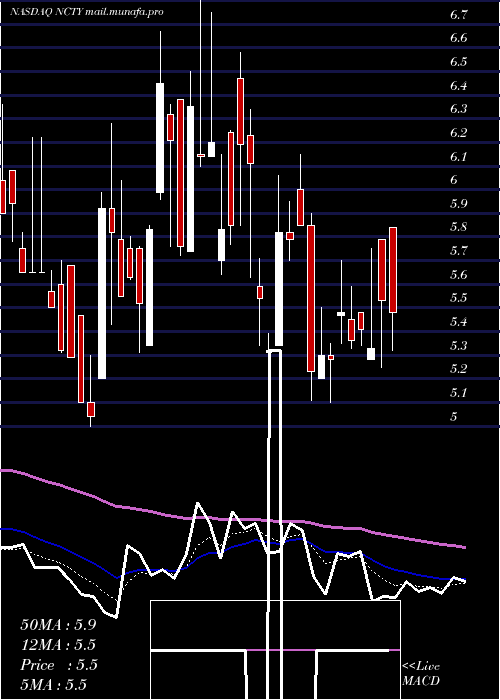The image size is (500, 700).
Task: Click the 5MA : 5.5 legend text
Action: pos(53,685)
